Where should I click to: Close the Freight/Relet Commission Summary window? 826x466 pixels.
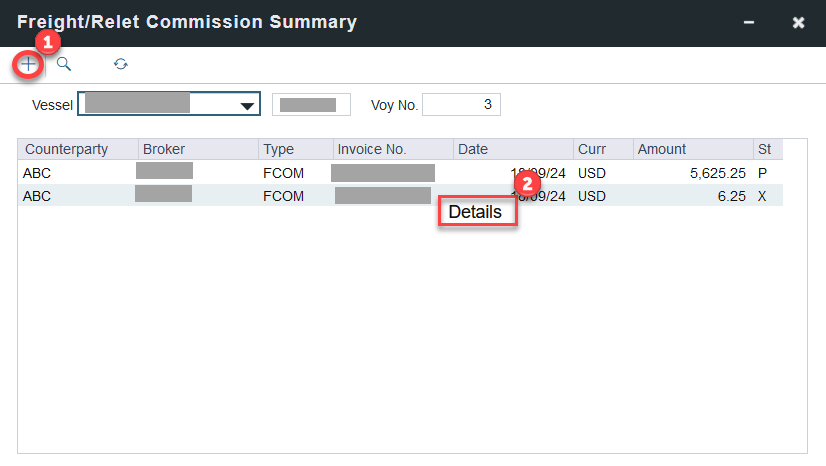pyautogui.click(x=798, y=22)
